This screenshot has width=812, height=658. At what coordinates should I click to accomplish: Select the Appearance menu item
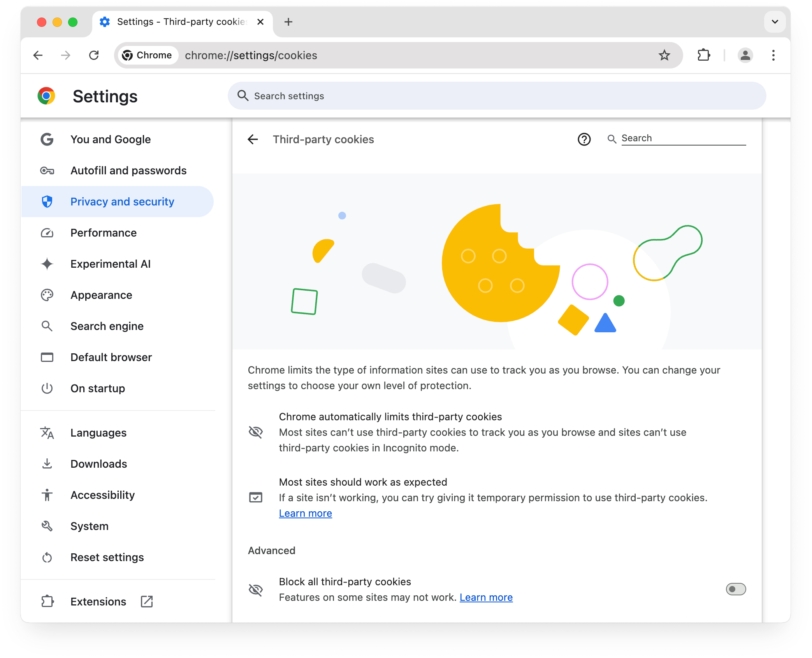(x=102, y=295)
